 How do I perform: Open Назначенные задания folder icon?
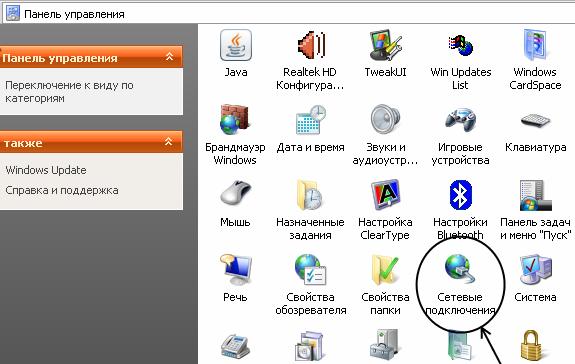pyautogui.click(x=310, y=195)
